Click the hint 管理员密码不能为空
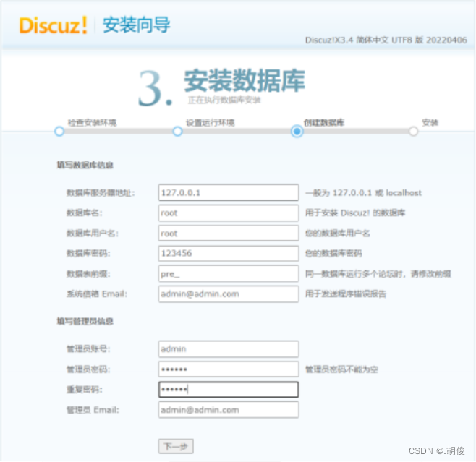Viewport: 476px width, 462px height. click(341, 369)
